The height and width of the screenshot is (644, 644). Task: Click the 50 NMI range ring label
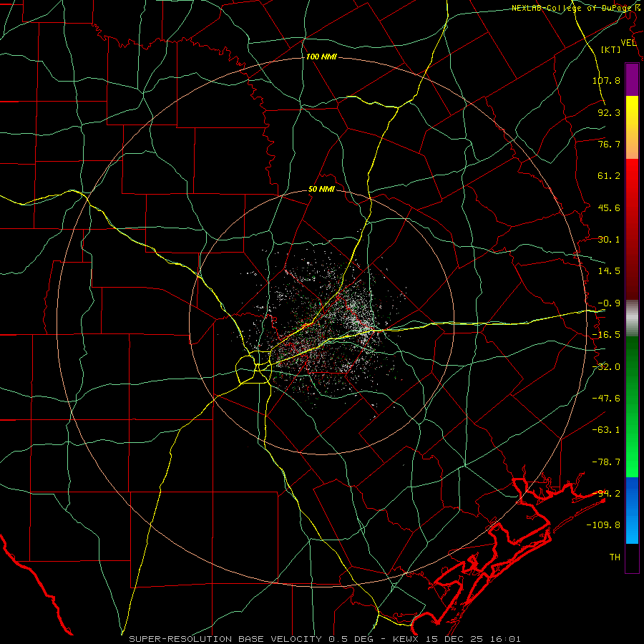(321, 190)
